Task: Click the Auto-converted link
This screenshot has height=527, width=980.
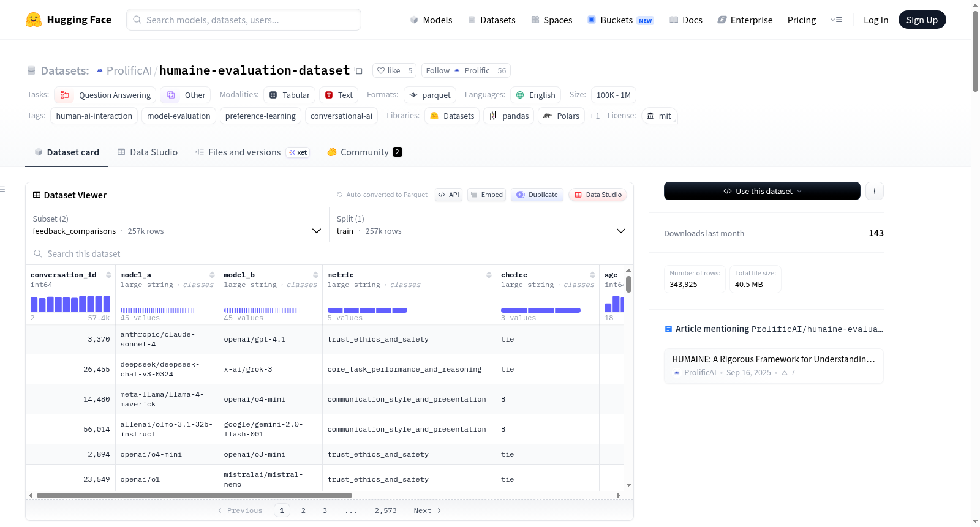Action: click(370, 195)
